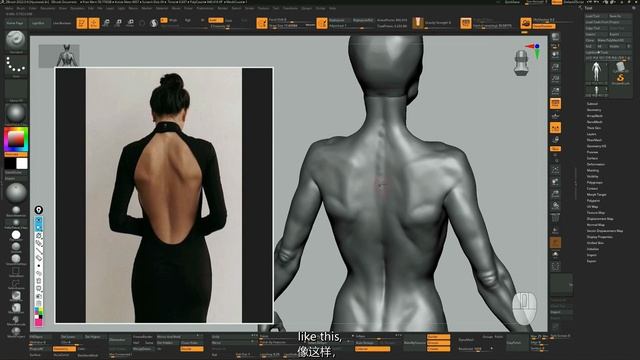The image size is (640, 360).
Task: Toggle the orange Edit mode button
Action: [82, 23]
